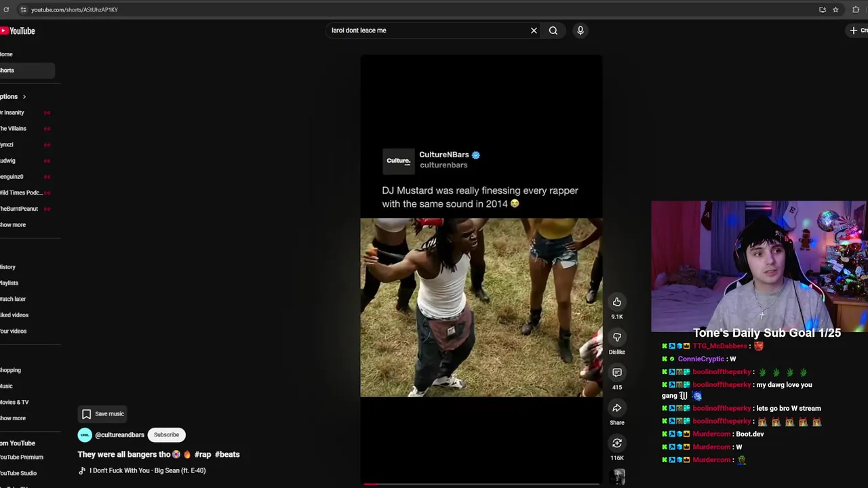The width and height of the screenshot is (868, 488).
Task: Open YouTube Studio link
Action: pos(18,473)
